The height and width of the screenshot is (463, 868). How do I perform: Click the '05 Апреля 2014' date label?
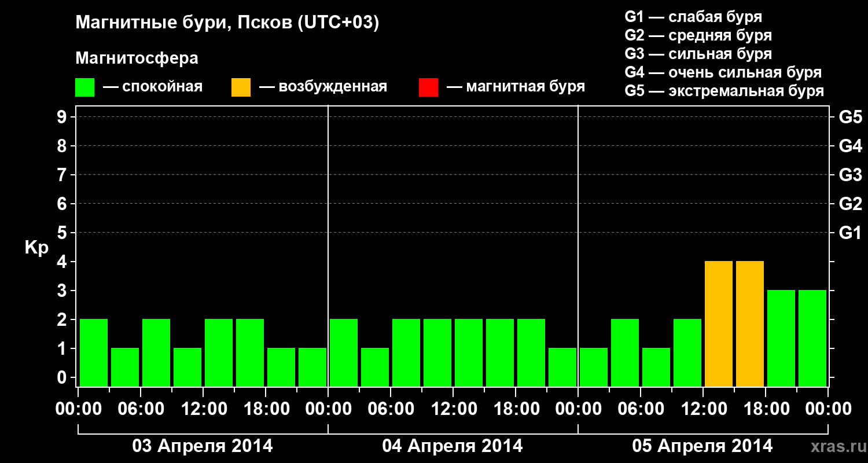click(703, 446)
